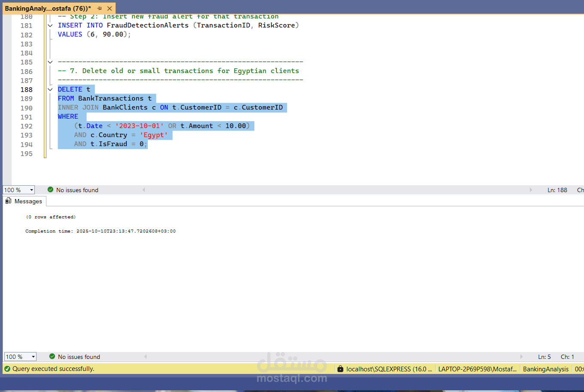Click the DELETE keyword on line 188
Viewport: 584px width, 392px height.
(x=70, y=89)
